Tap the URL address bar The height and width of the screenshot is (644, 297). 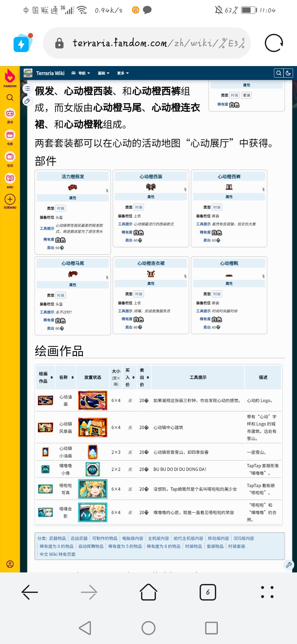(147, 43)
